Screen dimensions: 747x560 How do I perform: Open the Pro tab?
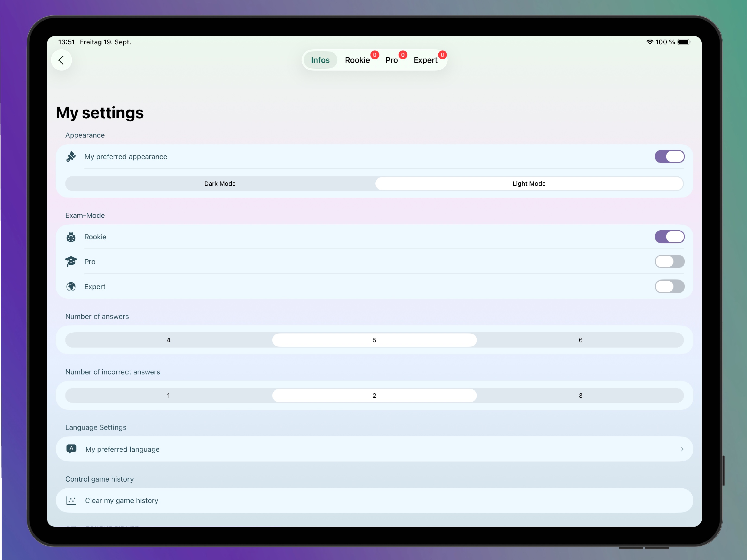[391, 60]
